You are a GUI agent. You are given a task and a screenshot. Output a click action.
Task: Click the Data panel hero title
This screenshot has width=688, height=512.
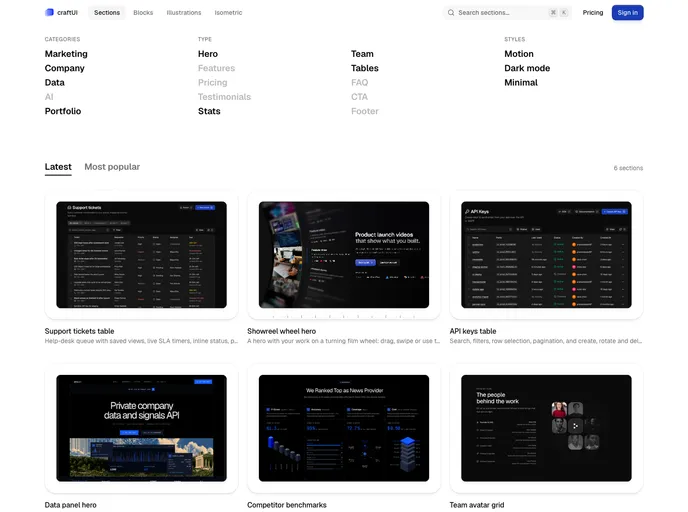[71, 505]
